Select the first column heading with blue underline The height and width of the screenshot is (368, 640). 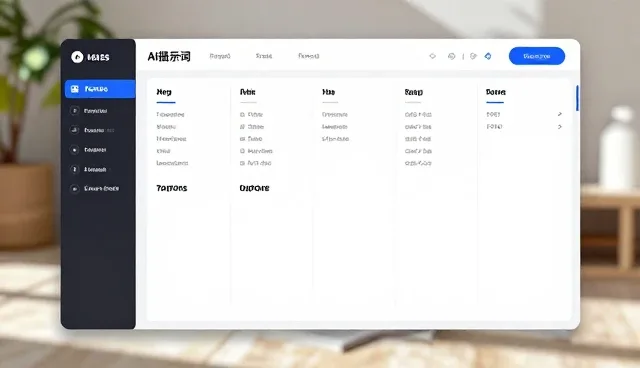click(164, 92)
